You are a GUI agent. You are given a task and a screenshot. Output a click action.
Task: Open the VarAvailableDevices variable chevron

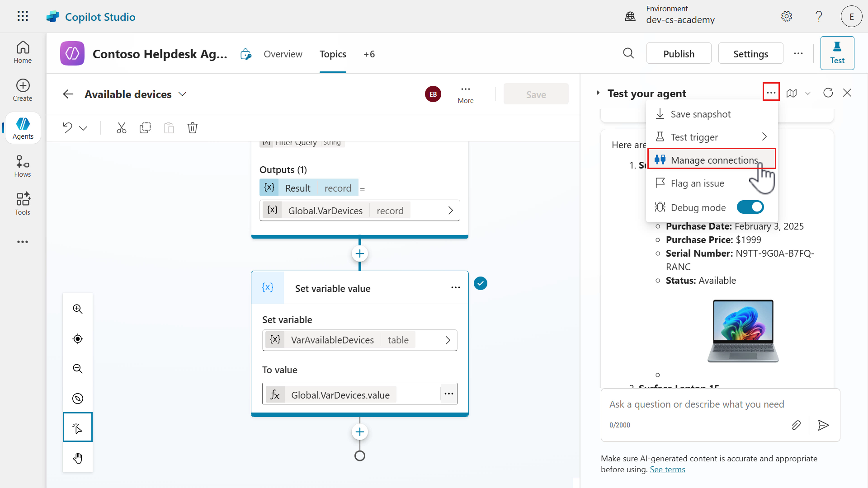448,340
